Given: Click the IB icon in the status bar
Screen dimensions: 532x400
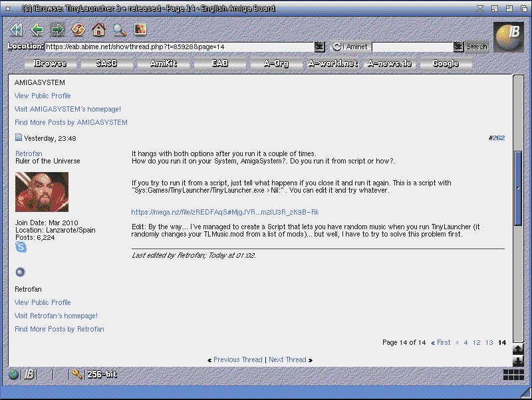Looking at the screenshot, I should pos(29,374).
